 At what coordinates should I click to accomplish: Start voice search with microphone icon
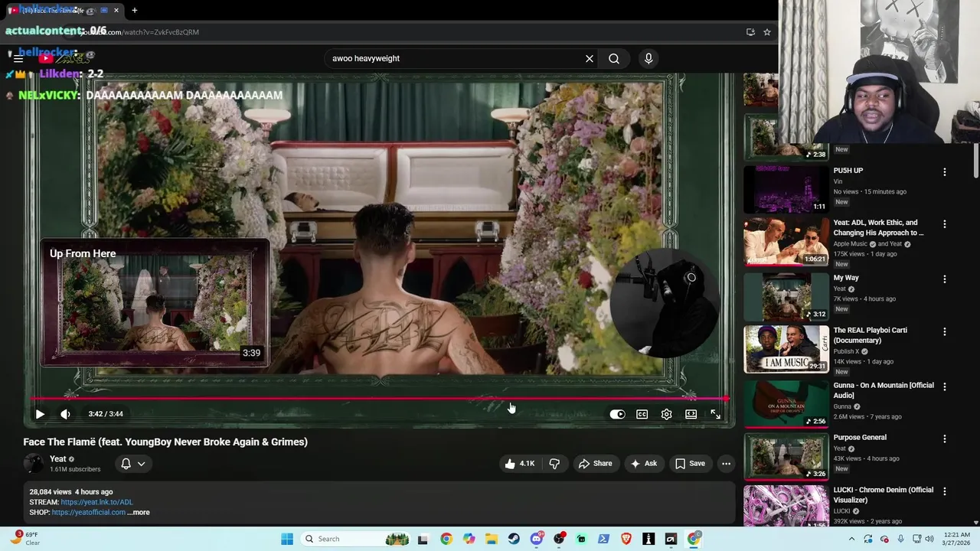(x=648, y=58)
